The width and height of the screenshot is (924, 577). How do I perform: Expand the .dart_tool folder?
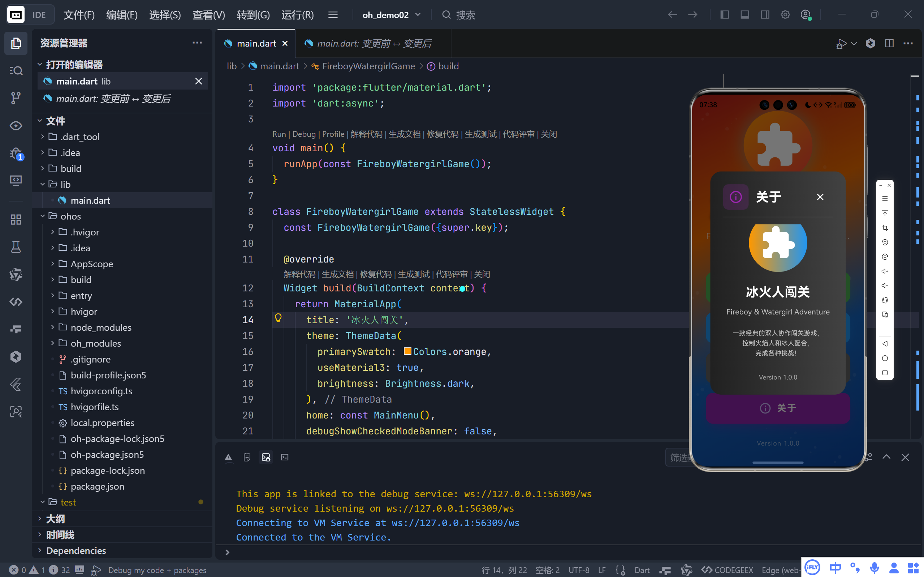click(80, 136)
